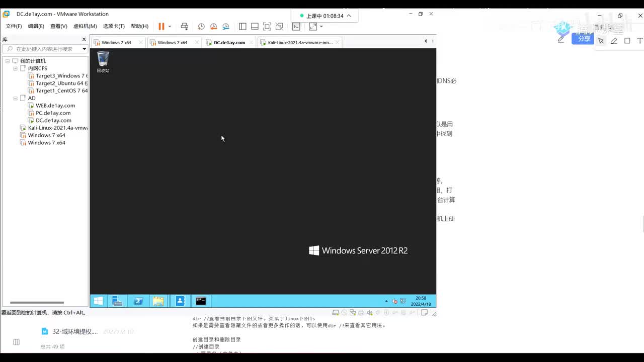Open the snapshot manager
Viewport: 644px width, 362px height.
[226, 26]
